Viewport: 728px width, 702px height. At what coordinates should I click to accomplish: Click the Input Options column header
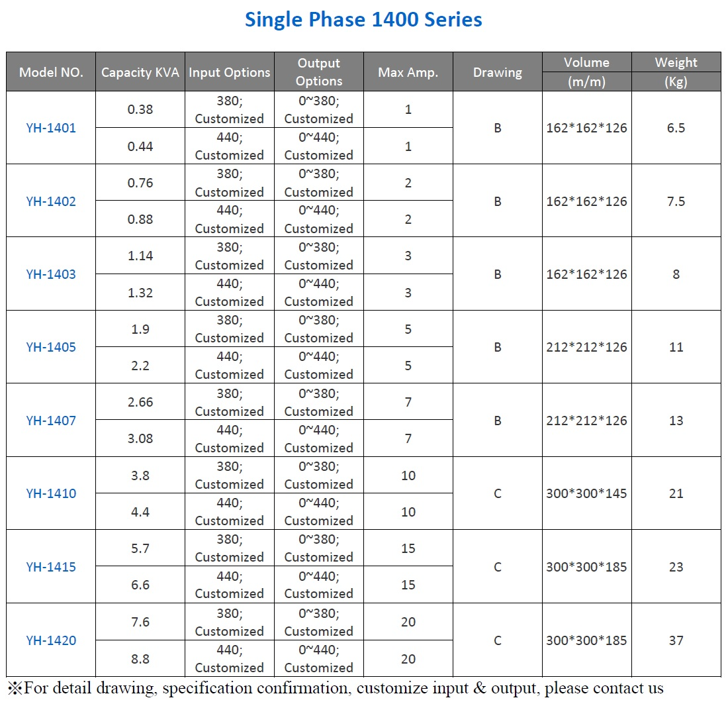(x=230, y=72)
